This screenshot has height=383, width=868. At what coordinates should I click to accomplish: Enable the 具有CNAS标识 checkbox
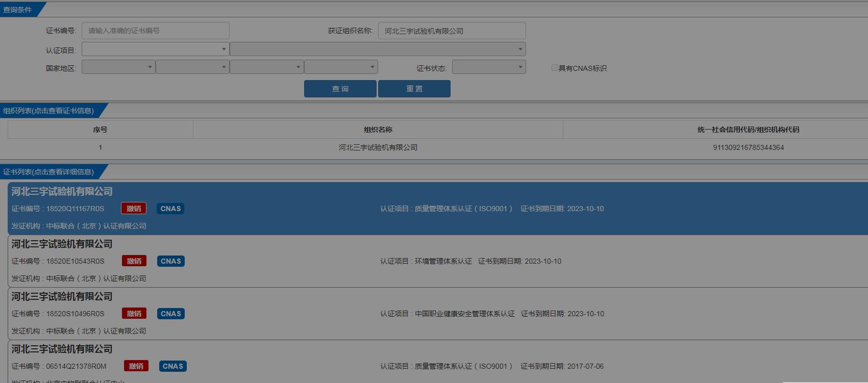(555, 67)
